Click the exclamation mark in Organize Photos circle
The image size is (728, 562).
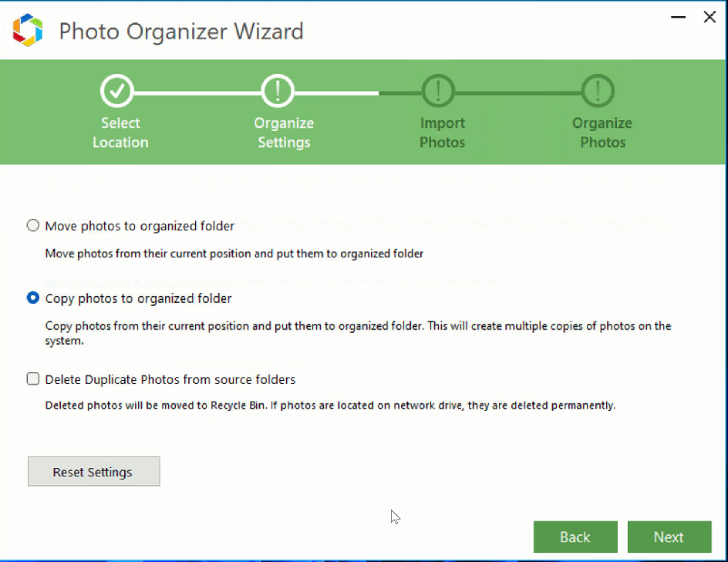point(598,89)
